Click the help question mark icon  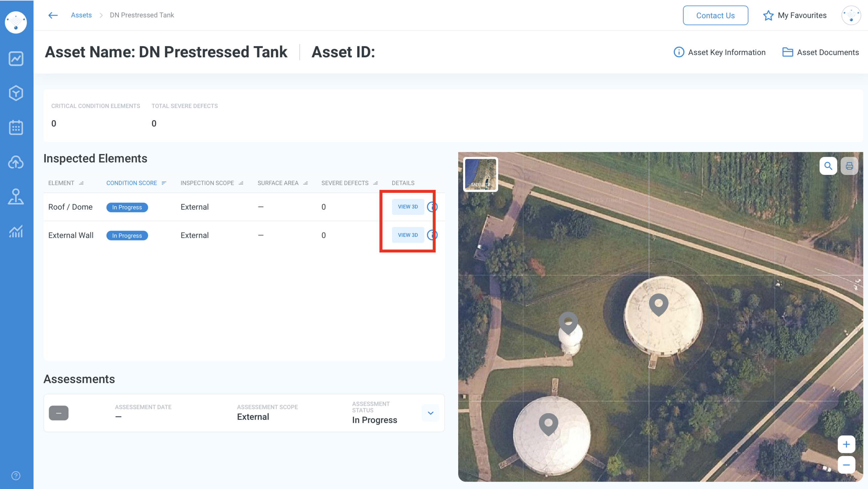pyautogui.click(x=16, y=475)
